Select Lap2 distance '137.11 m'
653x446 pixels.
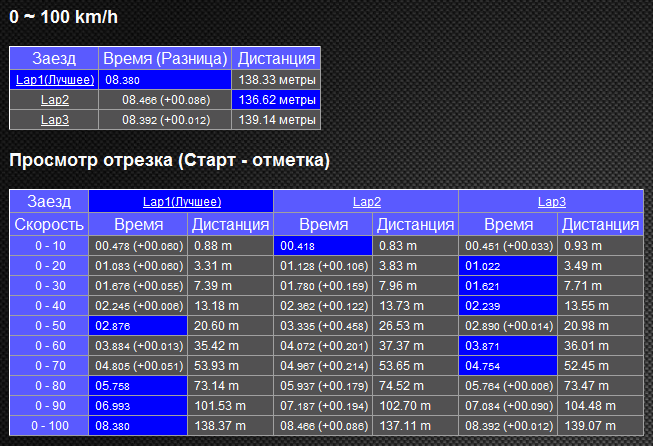[416, 426]
